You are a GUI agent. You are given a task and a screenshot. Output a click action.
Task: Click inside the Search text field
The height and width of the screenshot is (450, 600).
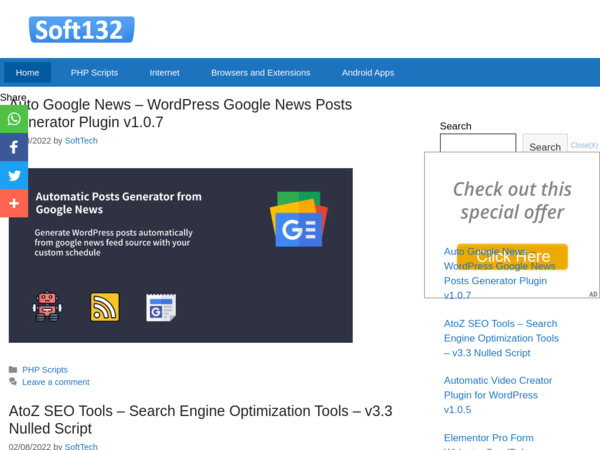tap(478, 143)
